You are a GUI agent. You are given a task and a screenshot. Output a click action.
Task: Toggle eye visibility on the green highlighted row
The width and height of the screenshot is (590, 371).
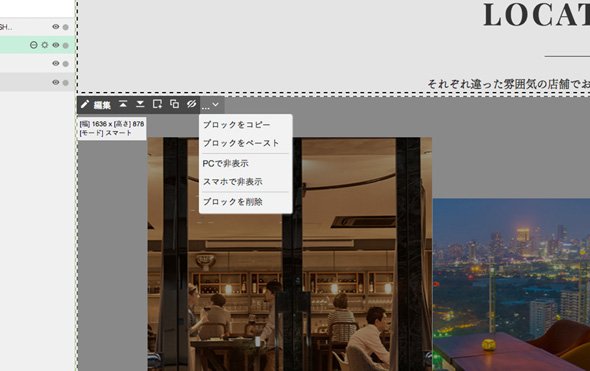coord(56,45)
